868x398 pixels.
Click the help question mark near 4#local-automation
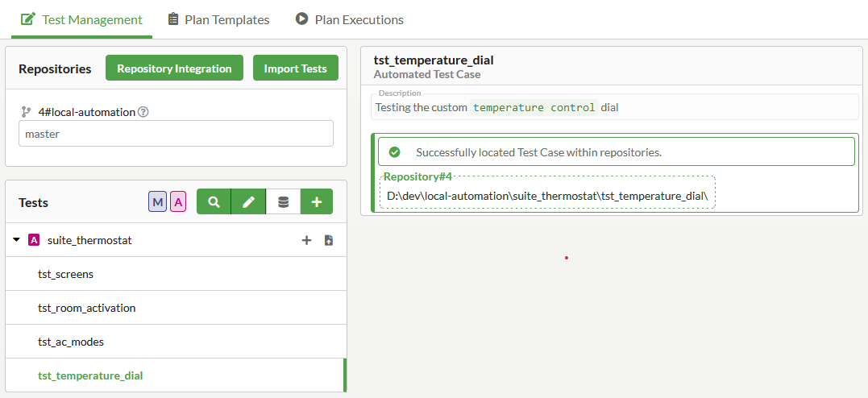click(143, 112)
